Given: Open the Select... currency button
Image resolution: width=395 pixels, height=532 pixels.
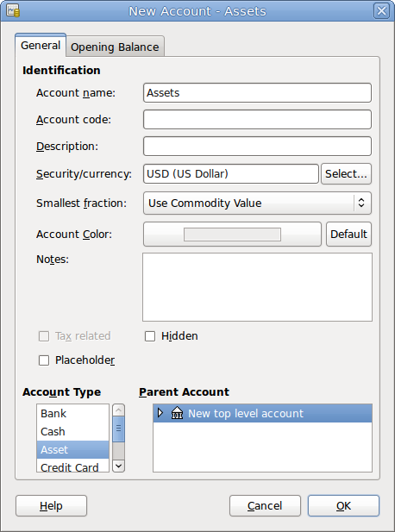Looking at the screenshot, I should pyautogui.click(x=346, y=173).
